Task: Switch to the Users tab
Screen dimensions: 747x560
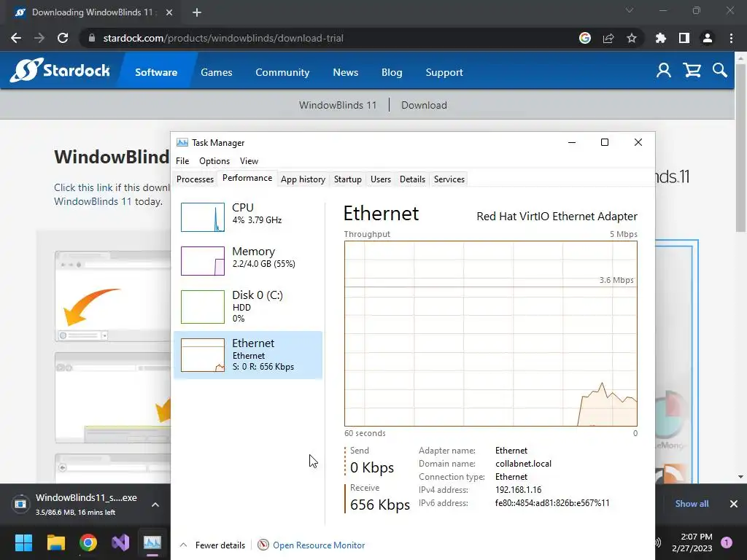Action: [381, 179]
